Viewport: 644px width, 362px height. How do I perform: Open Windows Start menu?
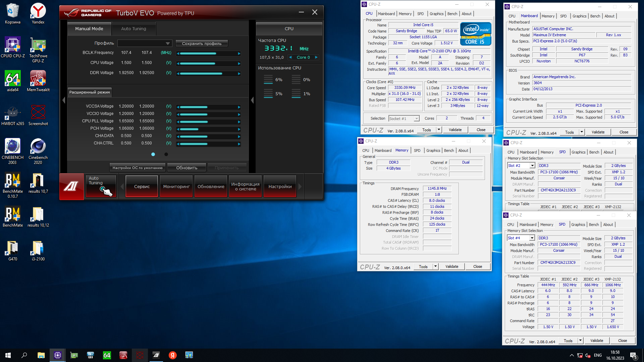click(x=8, y=355)
